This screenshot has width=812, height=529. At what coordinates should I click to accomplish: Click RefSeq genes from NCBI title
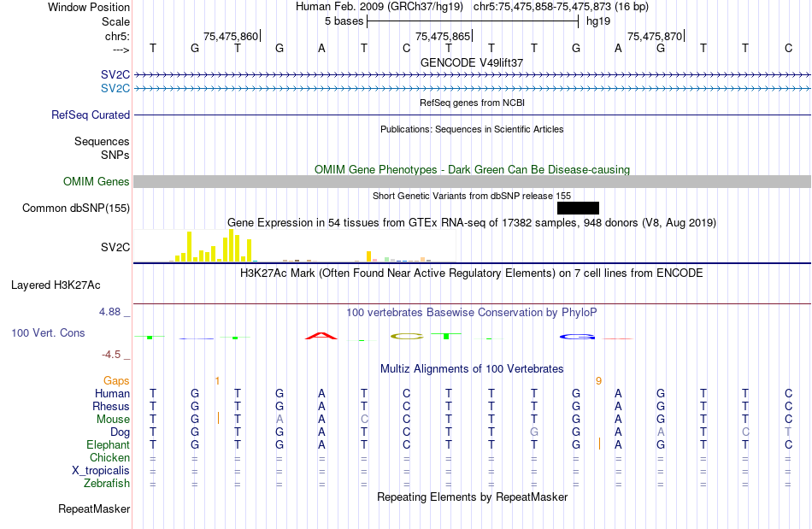(x=472, y=103)
